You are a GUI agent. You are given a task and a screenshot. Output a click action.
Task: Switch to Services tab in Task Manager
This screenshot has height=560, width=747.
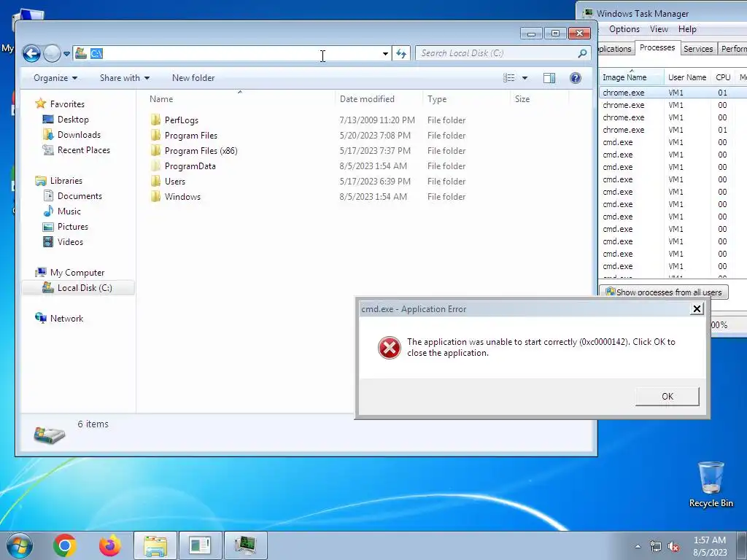click(x=698, y=49)
